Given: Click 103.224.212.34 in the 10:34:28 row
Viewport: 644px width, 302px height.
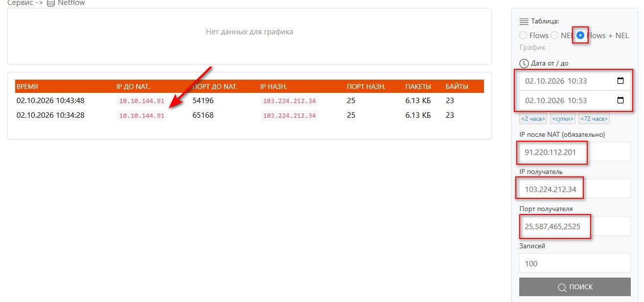Looking at the screenshot, I should (290, 116).
